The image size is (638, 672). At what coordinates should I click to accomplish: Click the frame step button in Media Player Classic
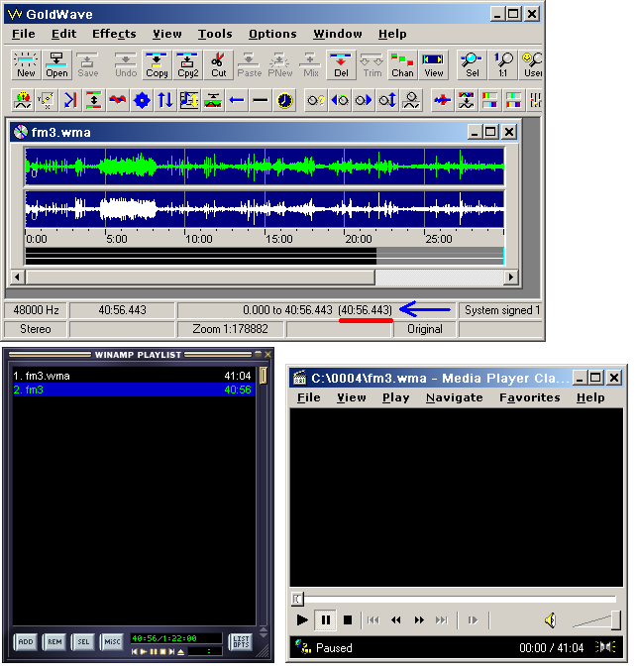473,620
